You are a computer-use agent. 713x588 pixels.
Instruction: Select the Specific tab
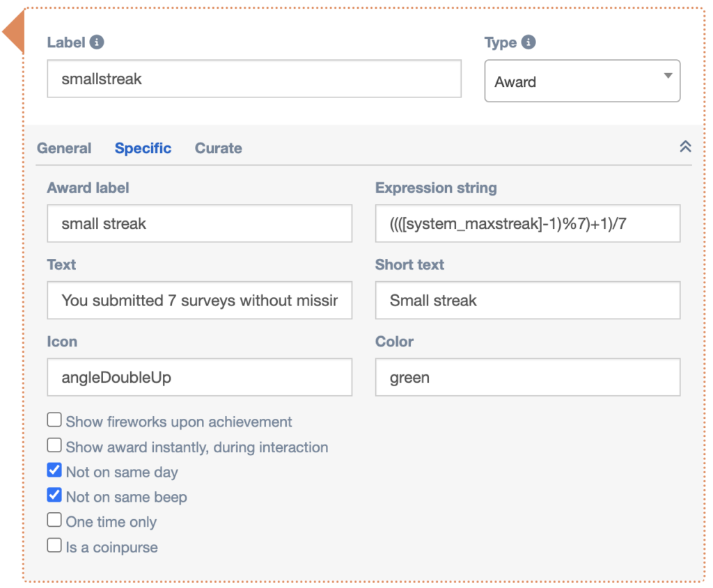143,148
